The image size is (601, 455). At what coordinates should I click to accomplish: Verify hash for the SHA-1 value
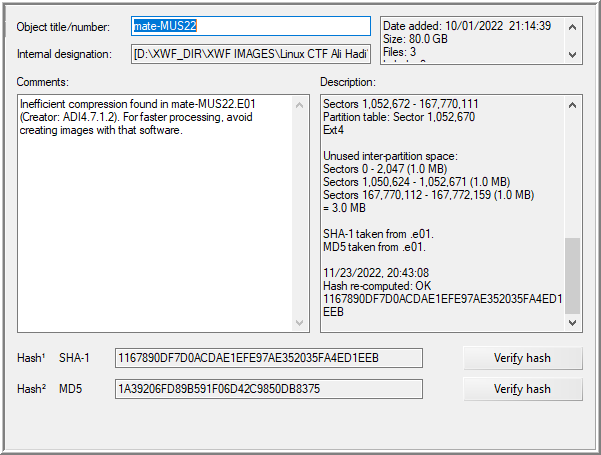pos(522,358)
